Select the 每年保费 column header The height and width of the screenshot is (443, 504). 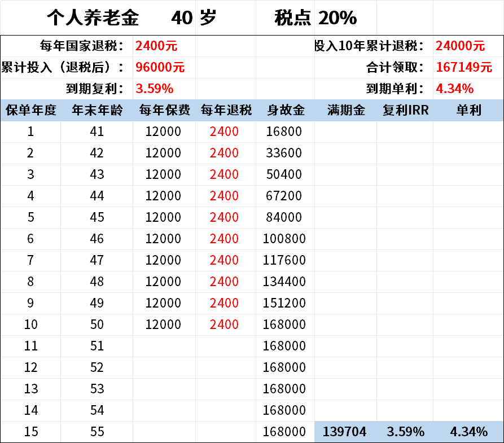click(164, 111)
